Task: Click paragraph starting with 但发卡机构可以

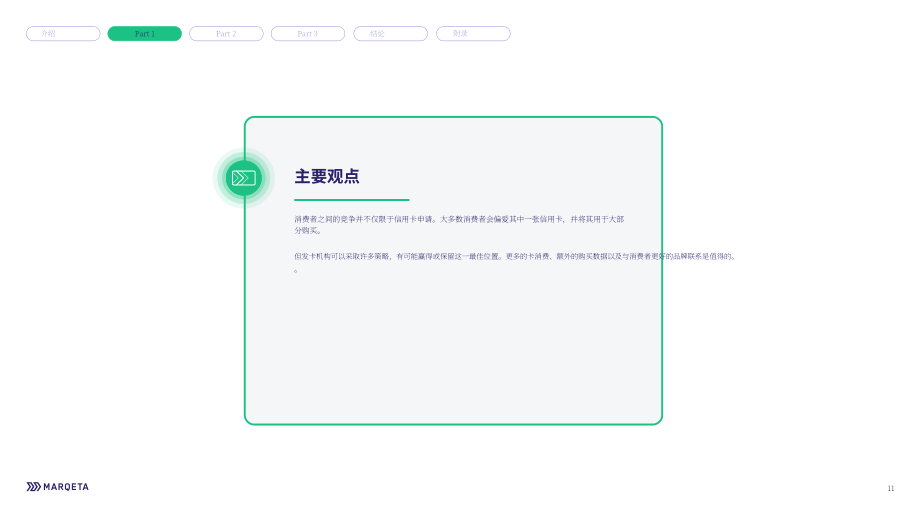Action: [515, 262]
